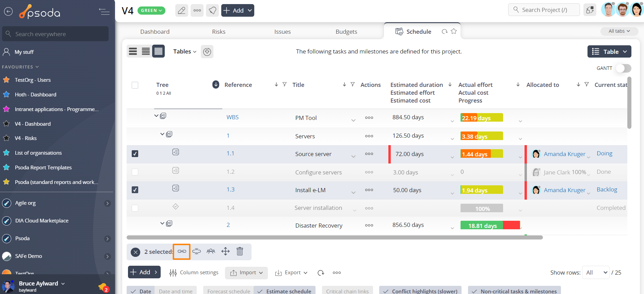Click the edit pencil icon next to V4
This screenshot has width=644, height=294.
pos(182,11)
